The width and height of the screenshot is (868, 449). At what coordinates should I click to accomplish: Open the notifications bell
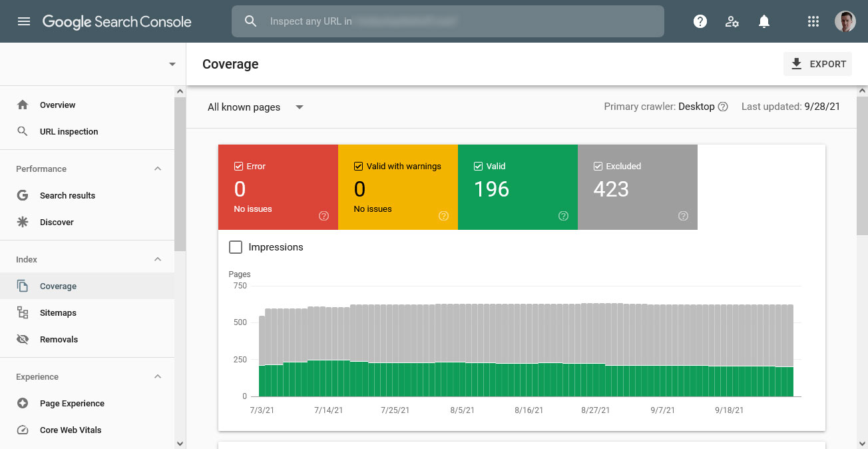point(764,21)
